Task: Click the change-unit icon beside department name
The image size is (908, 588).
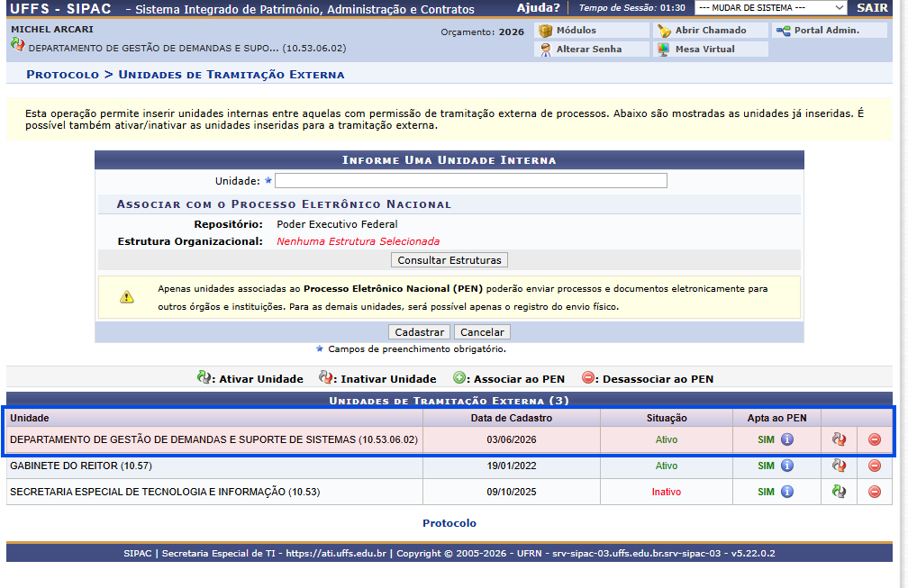Action: point(17,44)
